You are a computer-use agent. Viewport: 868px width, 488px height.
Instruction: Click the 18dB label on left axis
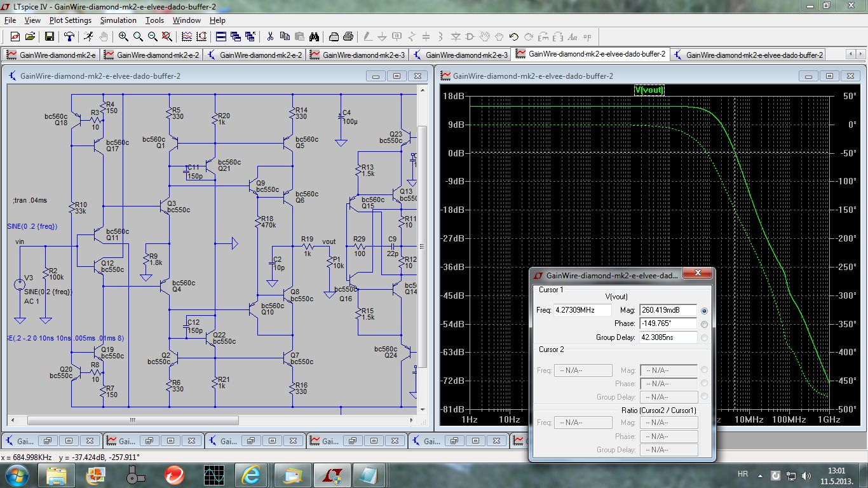pyautogui.click(x=454, y=96)
